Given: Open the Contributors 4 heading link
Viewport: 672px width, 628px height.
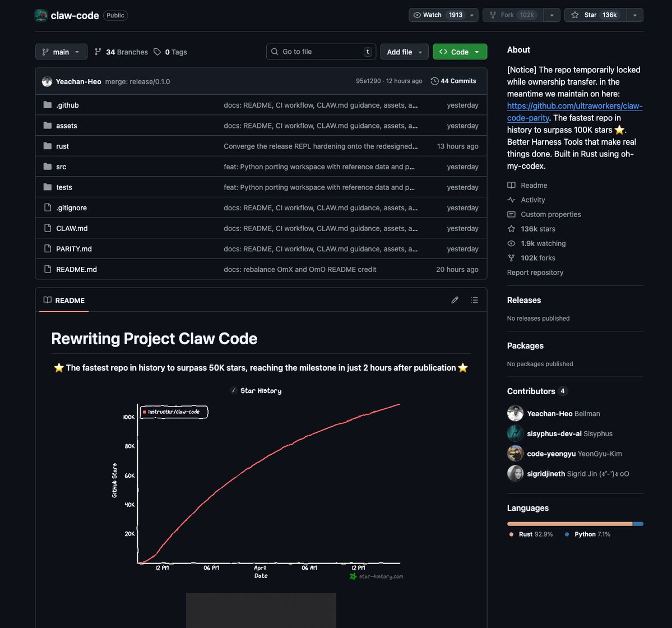Looking at the screenshot, I should (x=537, y=391).
